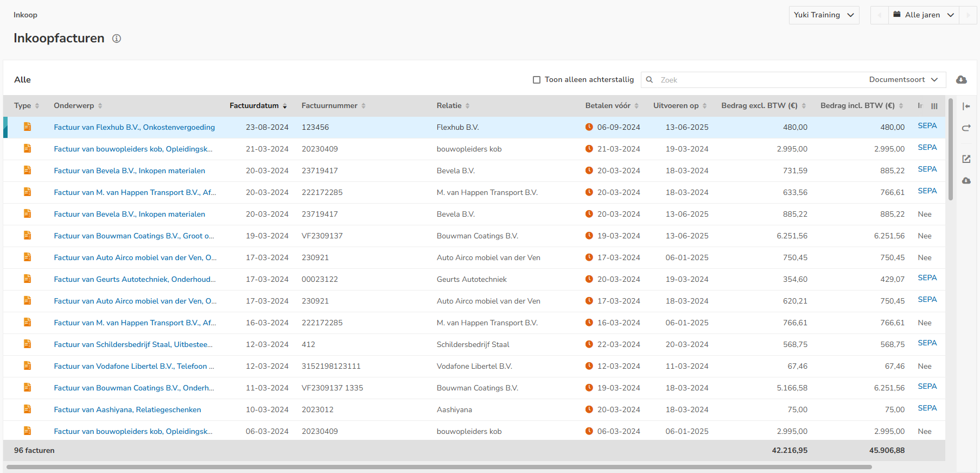980x473 pixels.
Task: Click the overdue clock icon on the Aashiyana row
Action: click(589, 409)
